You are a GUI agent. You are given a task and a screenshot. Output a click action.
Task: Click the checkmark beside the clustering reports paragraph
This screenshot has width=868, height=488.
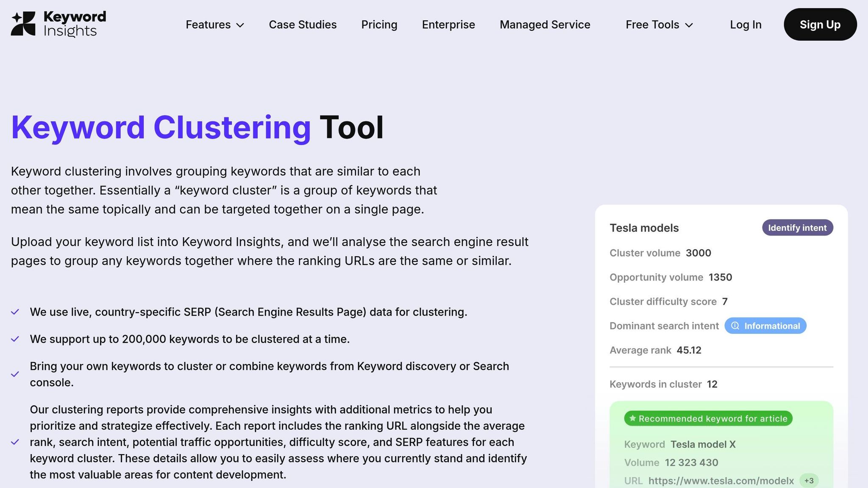click(16, 442)
